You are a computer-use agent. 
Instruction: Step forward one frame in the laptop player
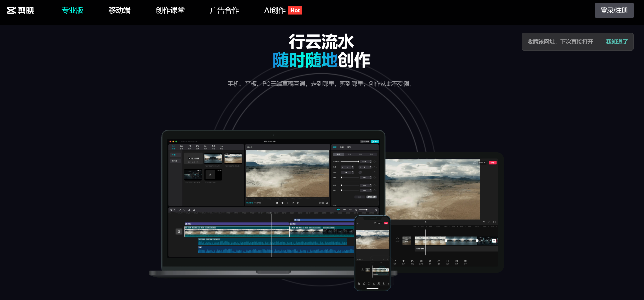pyautogui.click(x=293, y=203)
